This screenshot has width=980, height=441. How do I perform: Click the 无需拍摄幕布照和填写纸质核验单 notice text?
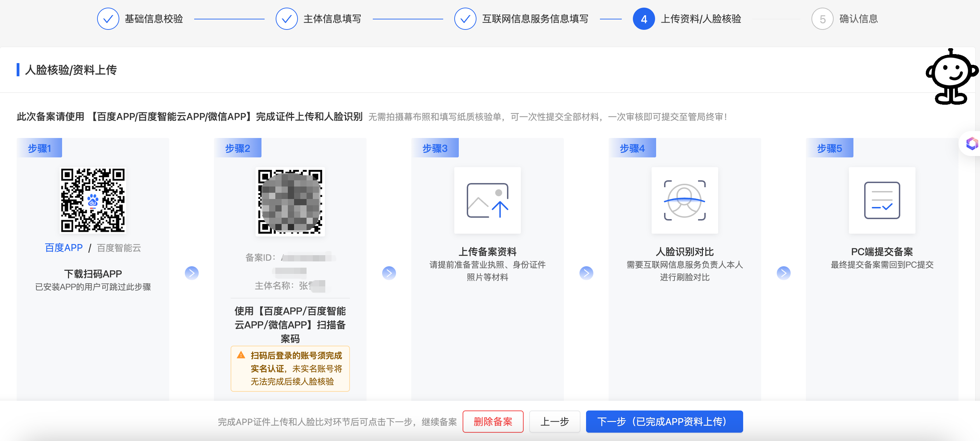548,117
